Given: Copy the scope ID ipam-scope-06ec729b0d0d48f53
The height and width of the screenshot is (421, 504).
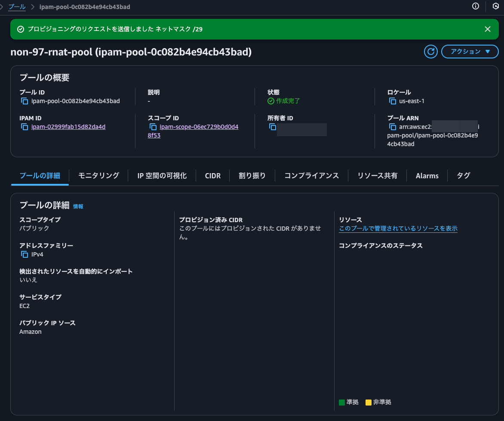Looking at the screenshot, I should pyautogui.click(x=154, y=127).
